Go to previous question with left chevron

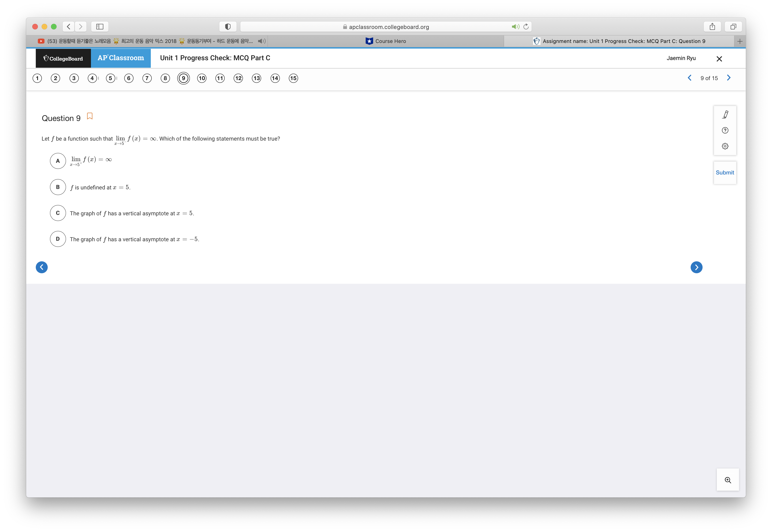[x=689, y=78]
